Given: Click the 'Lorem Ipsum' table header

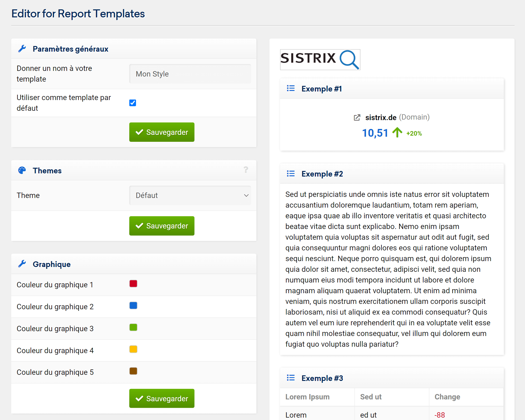Looking at the screenshot, I should [307, 397].
